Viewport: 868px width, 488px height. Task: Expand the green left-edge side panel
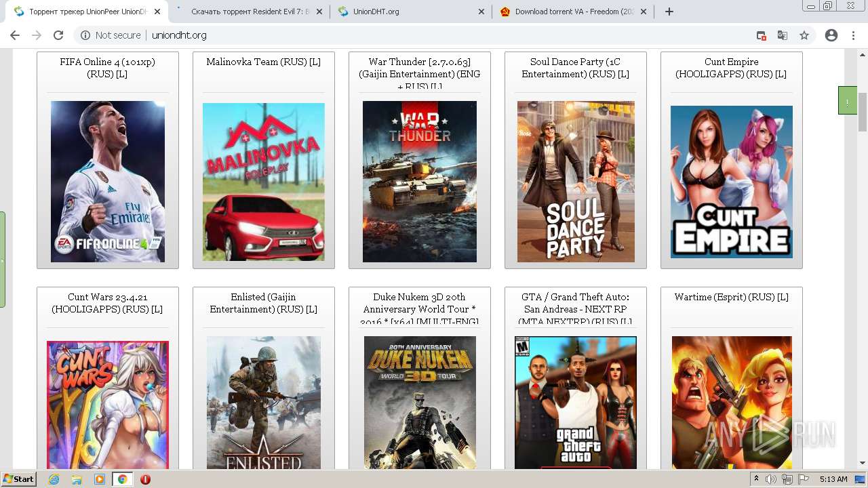[x=3, y=260]
